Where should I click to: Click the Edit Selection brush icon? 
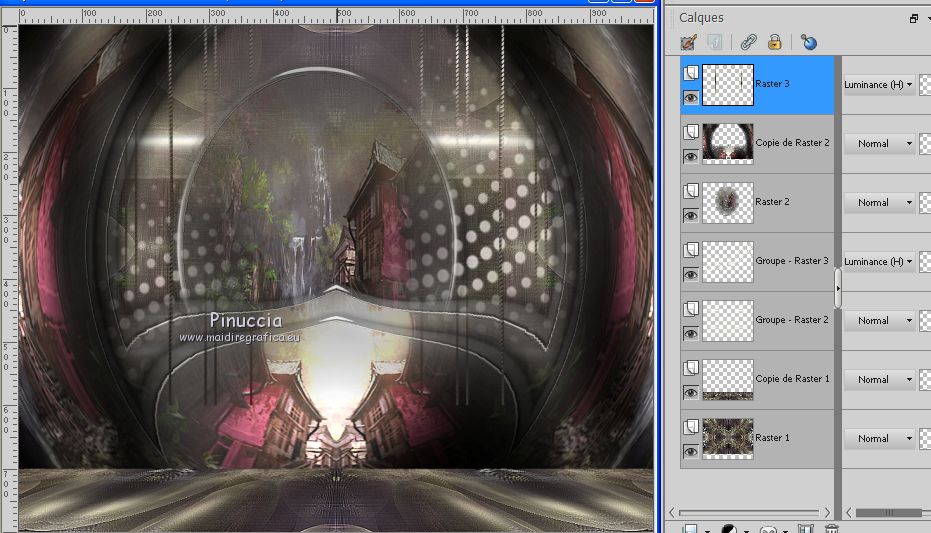point(688,42)
